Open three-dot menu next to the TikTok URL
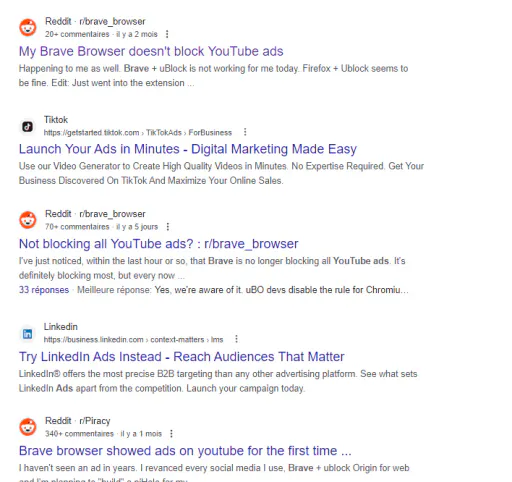Screen dimensions: 512x482 point(245,132)
